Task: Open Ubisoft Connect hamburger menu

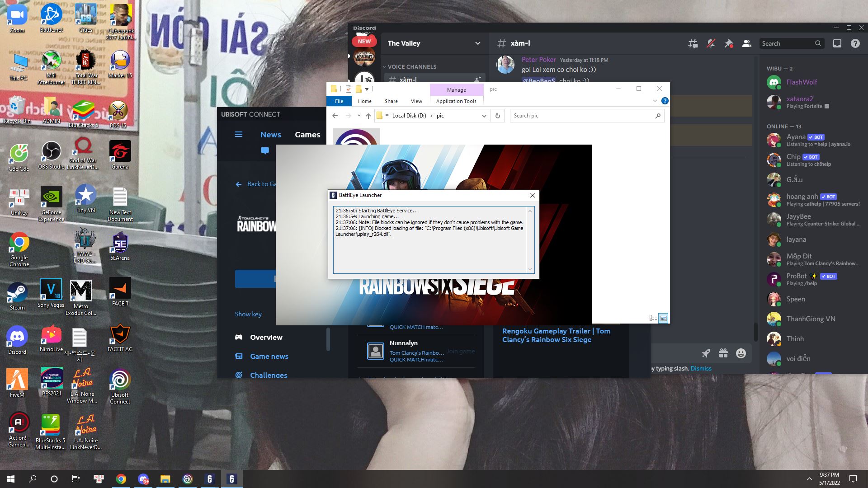Action: 239,134
